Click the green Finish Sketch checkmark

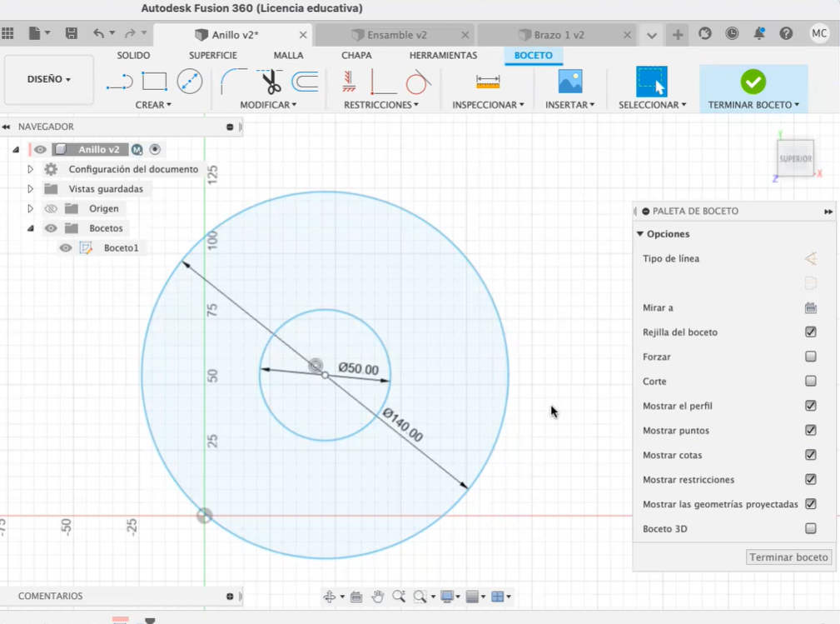pyautogui.click(x=753, y=82)
